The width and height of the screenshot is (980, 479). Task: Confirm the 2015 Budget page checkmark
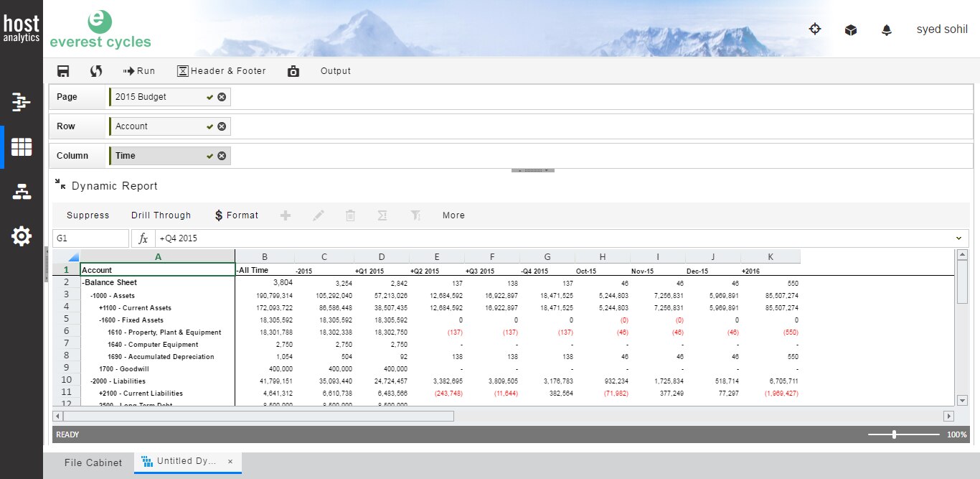pos(209,97)
